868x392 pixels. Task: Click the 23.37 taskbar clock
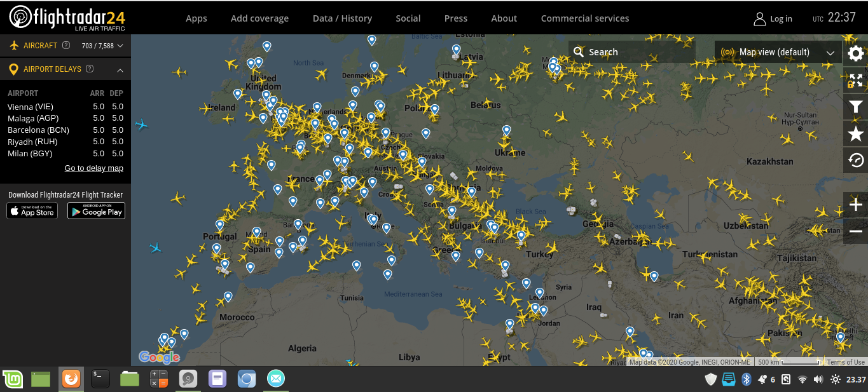(x=856, y=379)
